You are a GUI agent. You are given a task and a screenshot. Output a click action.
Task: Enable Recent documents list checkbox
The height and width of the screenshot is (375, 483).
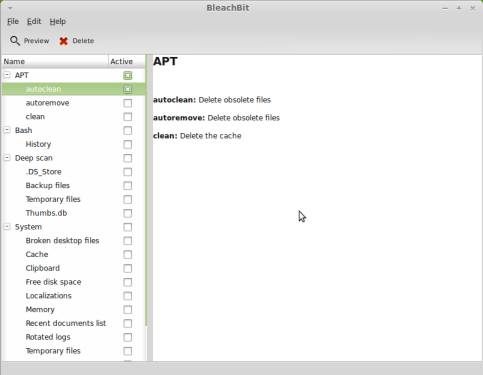tap(127, 323)
